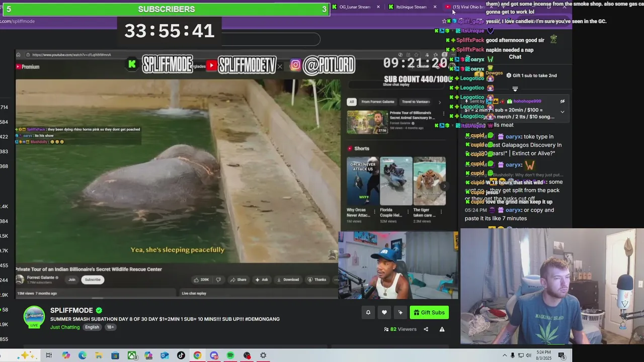644x362 pixels.
Task: Click the YouTube Join button
Action: coord(72,280)
